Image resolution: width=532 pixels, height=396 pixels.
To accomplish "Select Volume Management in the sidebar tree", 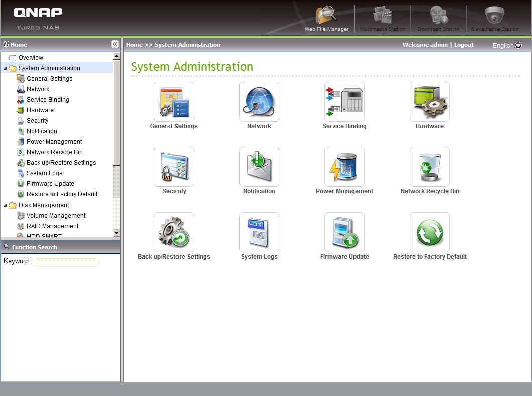I will [x=56, y=215].
